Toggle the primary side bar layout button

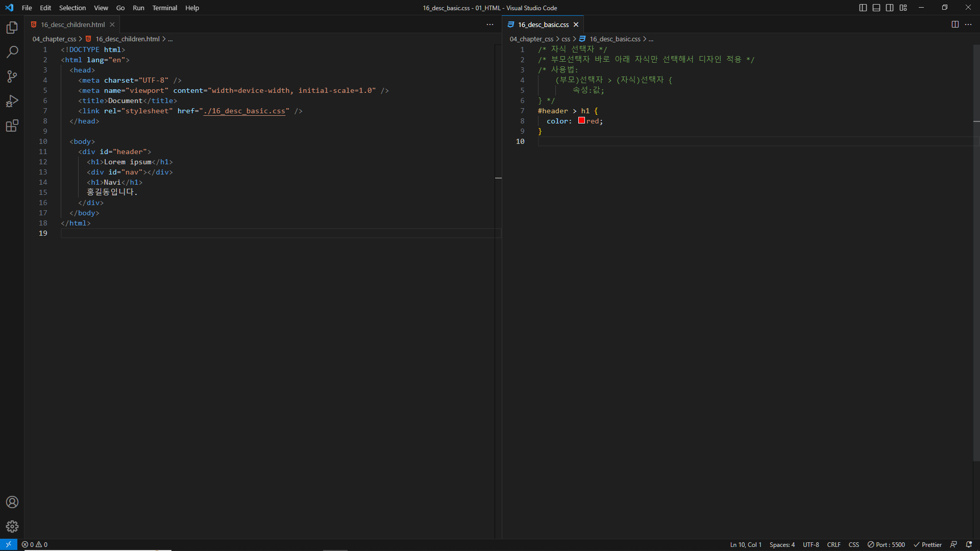coord(863,8)
